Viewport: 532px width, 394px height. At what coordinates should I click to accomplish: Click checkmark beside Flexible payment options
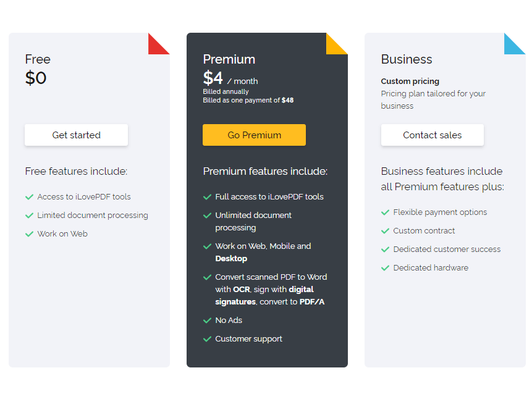click(x=385, y=212)
